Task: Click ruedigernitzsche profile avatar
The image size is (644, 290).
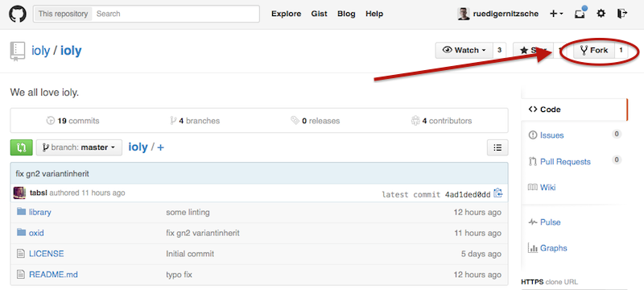Action: pyautogui.click(x=464, y=14)
